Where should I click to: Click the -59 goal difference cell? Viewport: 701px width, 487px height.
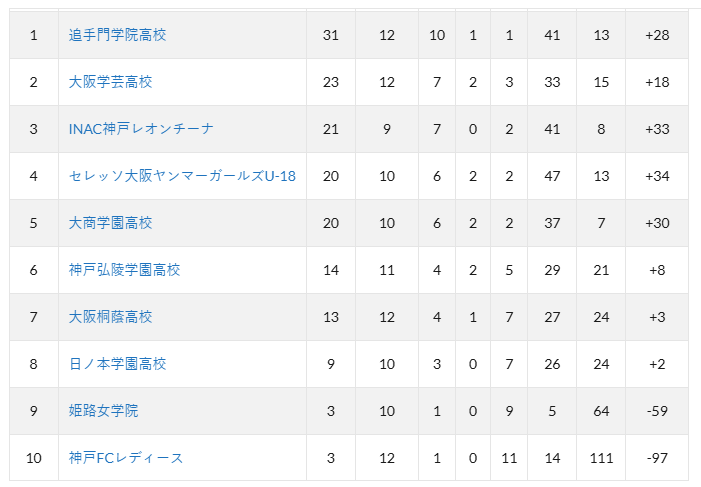[x=657, y=411]
